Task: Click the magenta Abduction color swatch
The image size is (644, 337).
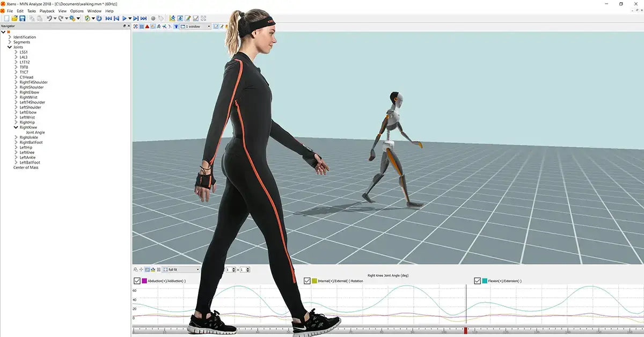Action: tap(144, 281)
